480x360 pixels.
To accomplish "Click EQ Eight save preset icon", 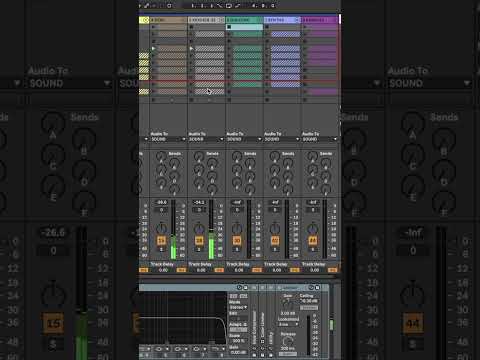I will 245,287.
